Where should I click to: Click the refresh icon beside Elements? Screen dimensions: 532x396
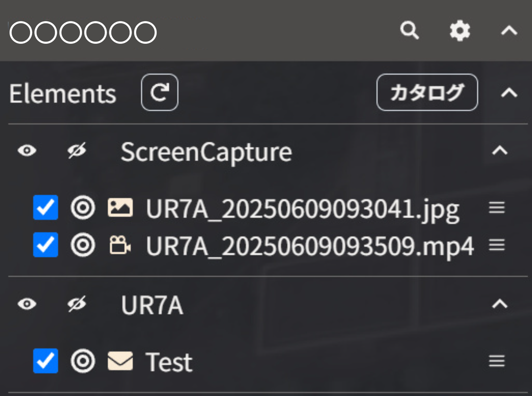(159, 92)
